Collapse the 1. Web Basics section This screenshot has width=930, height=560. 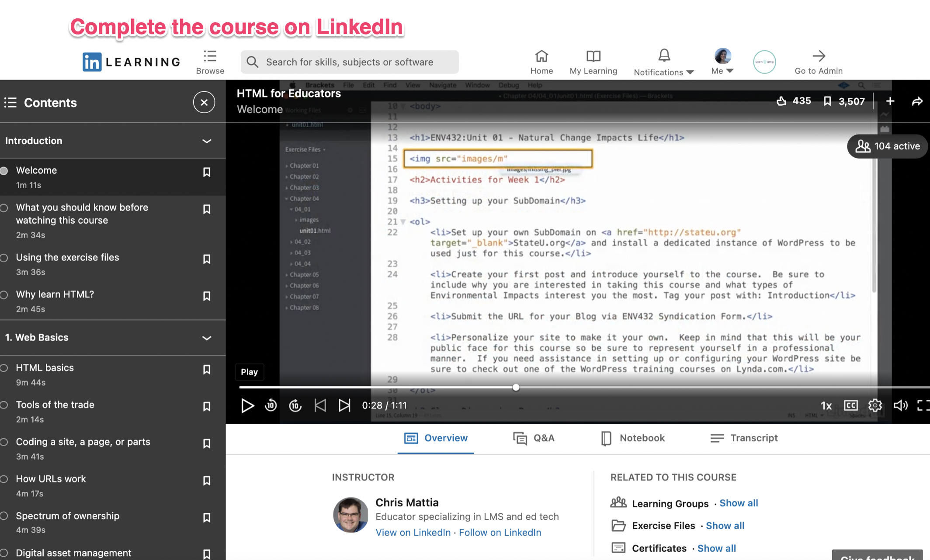[x=207, y=338]
